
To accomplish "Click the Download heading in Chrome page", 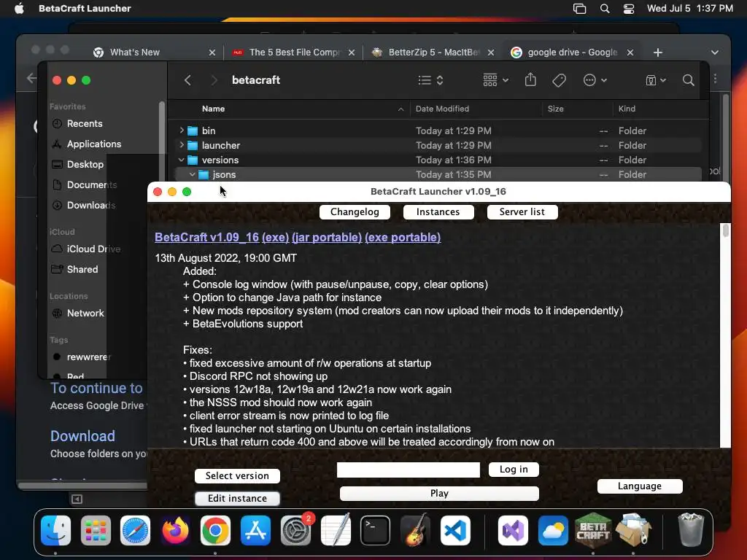I will pos(82,436).
